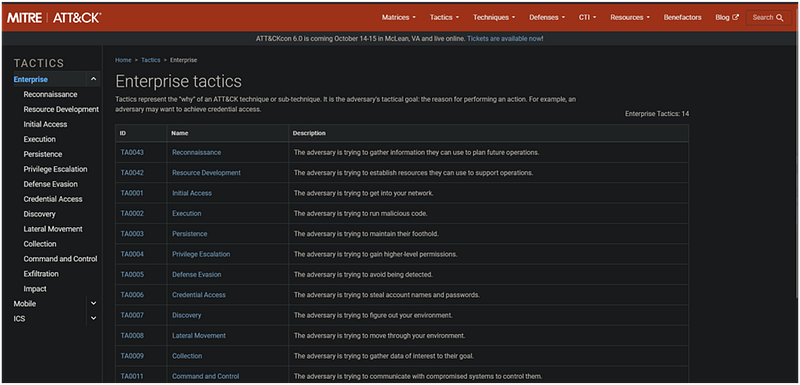Expand the Mobile sidebar section chevron
Viewport: 800px width, 385px height.
[93, 303]
